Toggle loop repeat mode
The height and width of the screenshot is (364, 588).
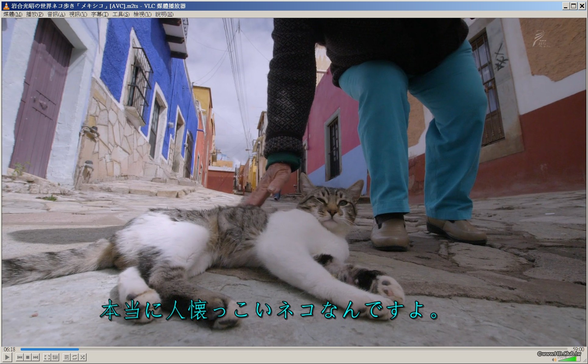[75, 357]
